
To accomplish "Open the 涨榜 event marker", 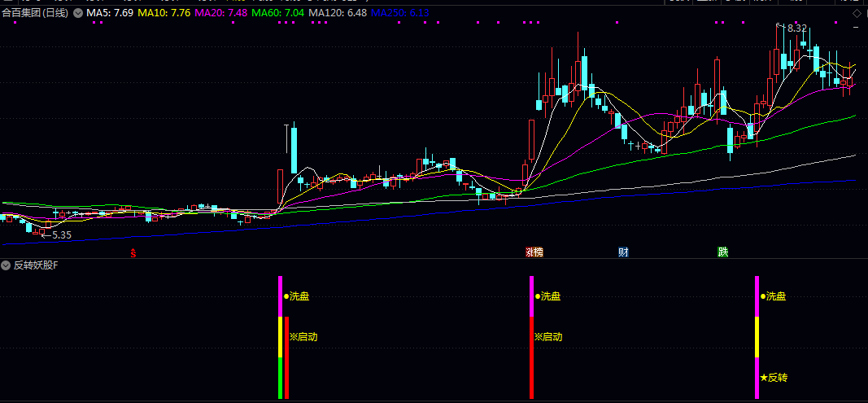I will [534, 252].
